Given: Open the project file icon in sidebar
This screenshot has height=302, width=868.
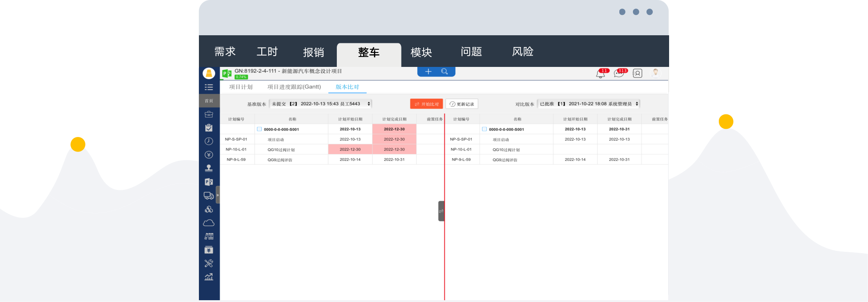Looking at the screenshot, I should tap(209, 182).
